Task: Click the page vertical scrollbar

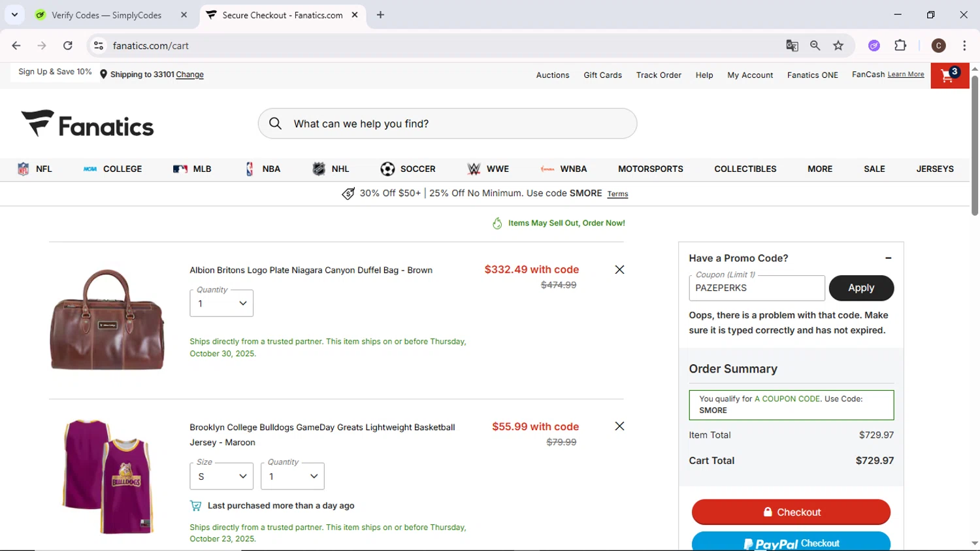Action: (974, 145)
